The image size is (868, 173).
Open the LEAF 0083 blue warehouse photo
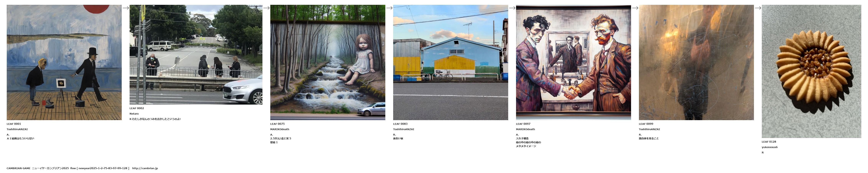pyautogui.click(x=450, y=62)
